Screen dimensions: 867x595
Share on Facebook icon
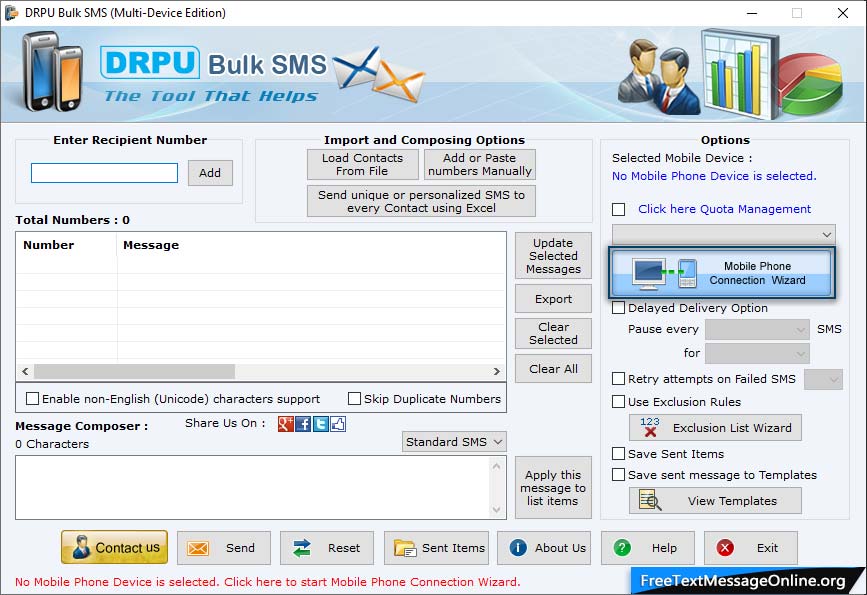tap(303, 424)
